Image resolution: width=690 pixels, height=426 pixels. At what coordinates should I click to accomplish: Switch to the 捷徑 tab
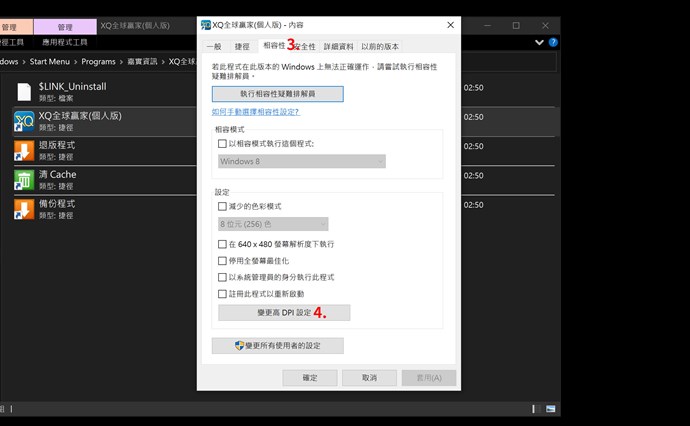pos(242,47)
